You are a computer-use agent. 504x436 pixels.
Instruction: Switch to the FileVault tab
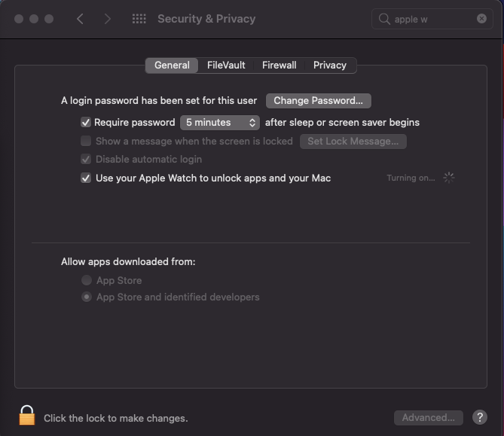pos(226,66)
